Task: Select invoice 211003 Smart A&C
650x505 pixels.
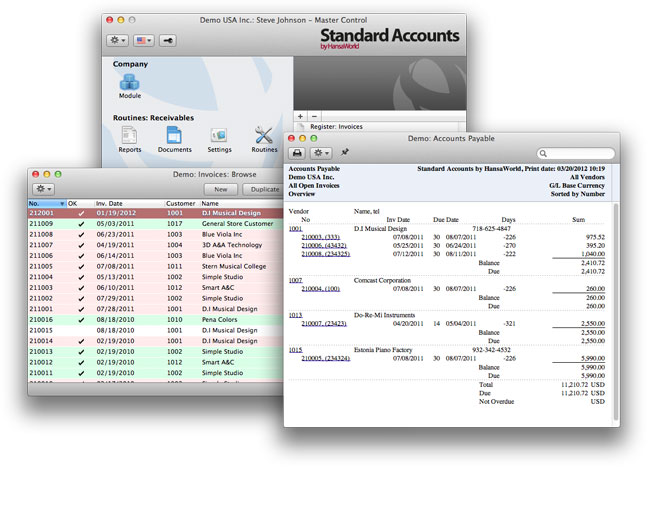Action: pyautogui.click(x=155, y=287)
